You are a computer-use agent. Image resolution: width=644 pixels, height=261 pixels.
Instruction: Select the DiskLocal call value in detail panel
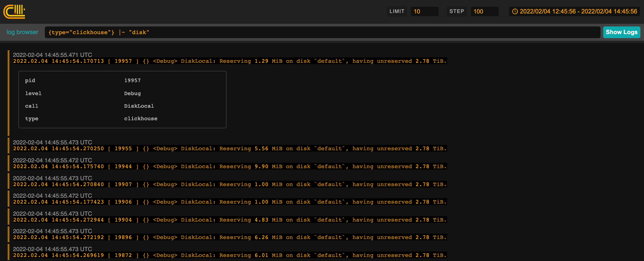coord(139,106)
